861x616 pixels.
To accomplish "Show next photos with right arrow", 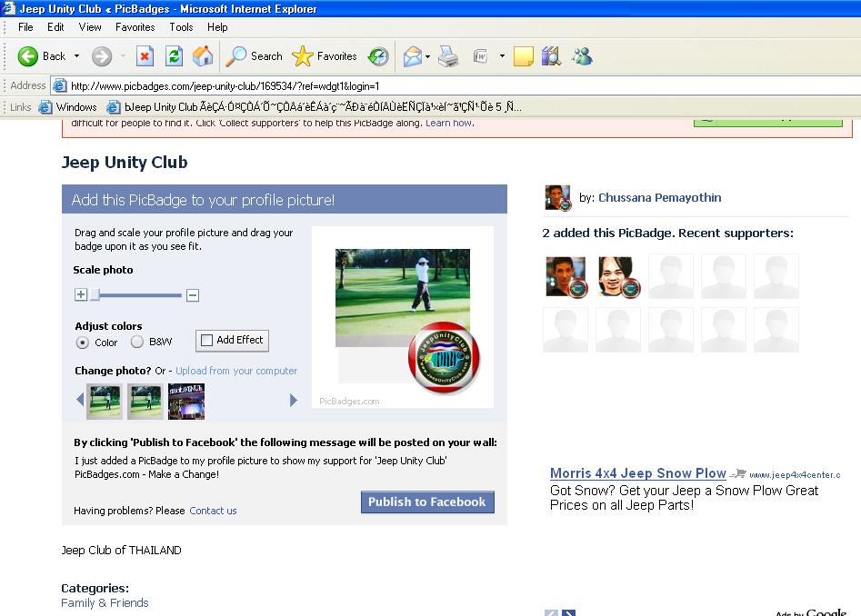I will pyautogui.click(x=294, y=400).
